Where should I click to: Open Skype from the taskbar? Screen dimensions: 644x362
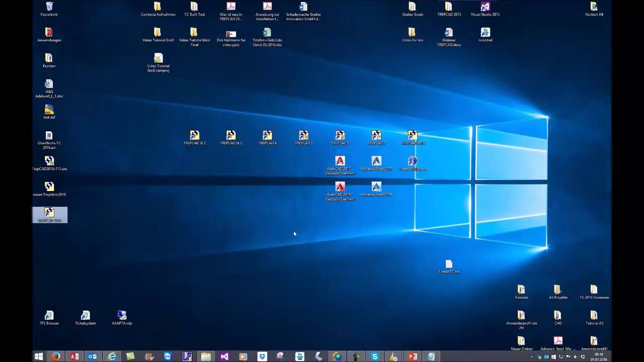point(375,356)
